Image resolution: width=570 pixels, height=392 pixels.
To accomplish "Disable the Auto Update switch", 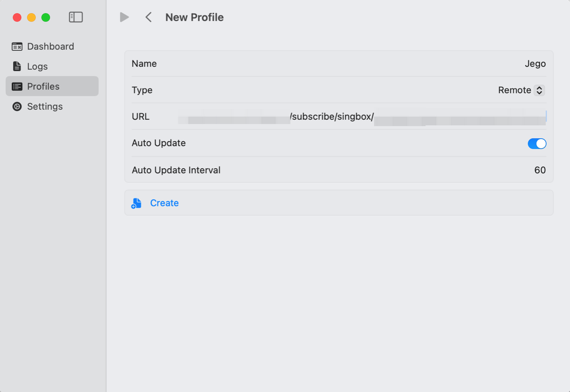I will coord(536,144).
